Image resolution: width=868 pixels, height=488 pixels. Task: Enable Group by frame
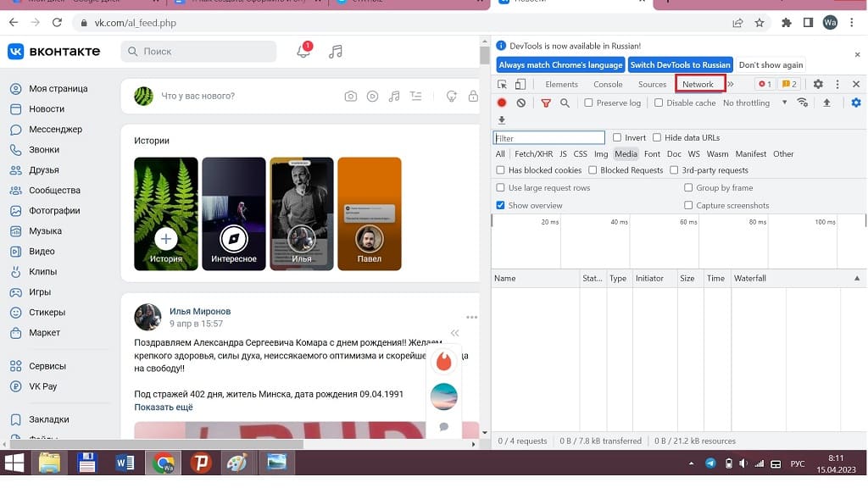click(688, 188)
